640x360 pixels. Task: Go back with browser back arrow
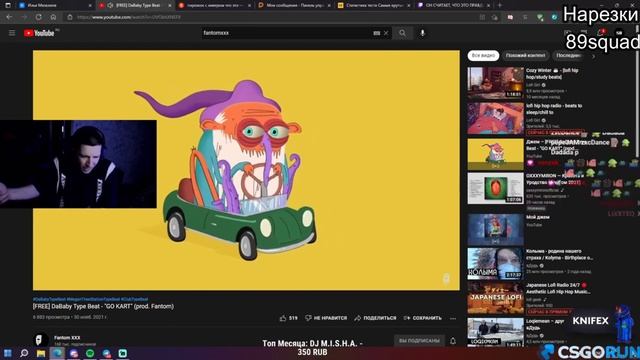click(9, 17)
